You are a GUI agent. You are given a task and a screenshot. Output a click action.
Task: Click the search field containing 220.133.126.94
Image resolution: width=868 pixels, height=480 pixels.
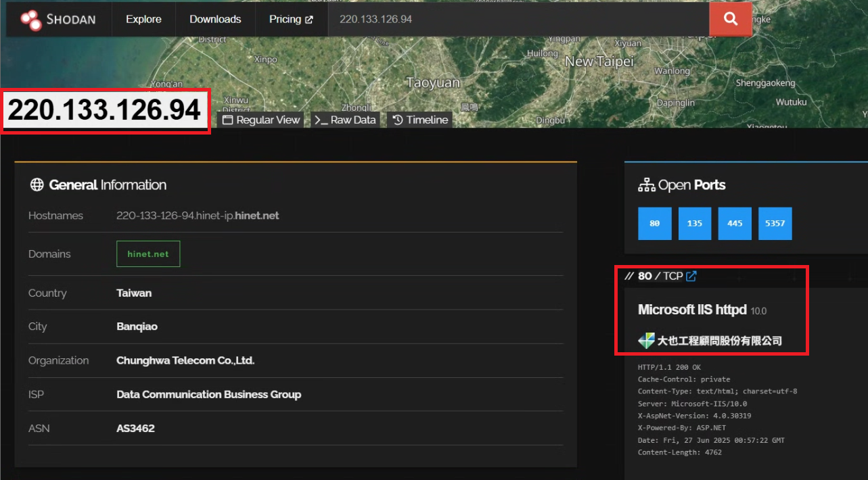518,19
